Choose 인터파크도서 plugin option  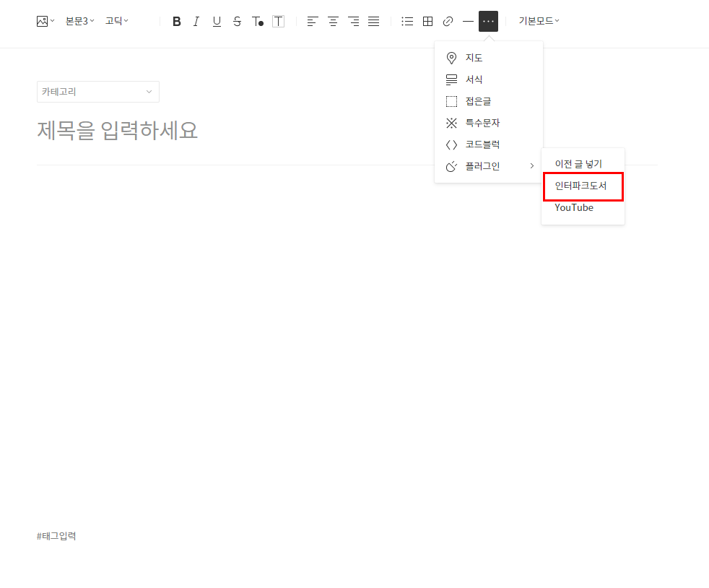[x=583, y=186]
